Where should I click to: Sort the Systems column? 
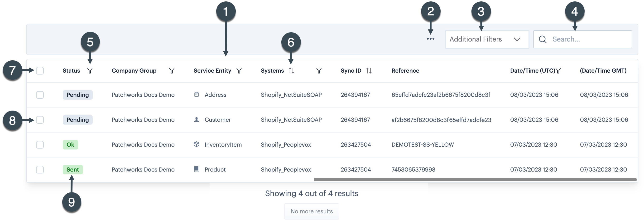tap(291, 71)
